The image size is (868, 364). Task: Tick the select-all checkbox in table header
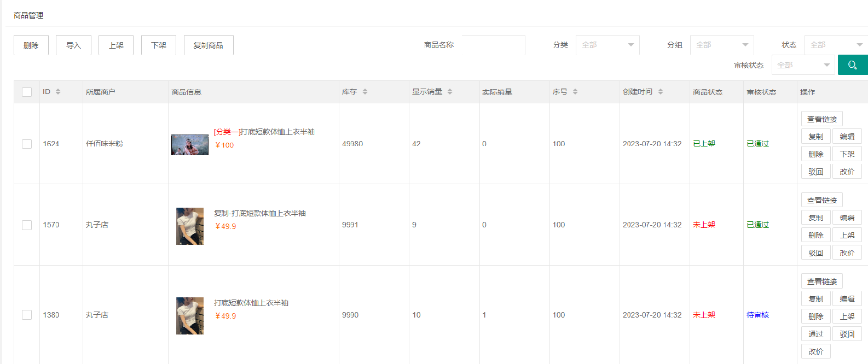tap(27, 92)
